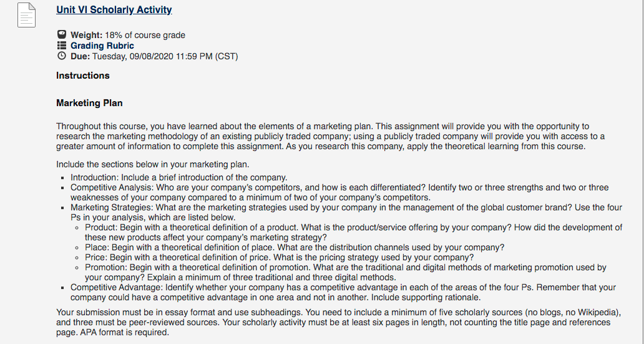The image size is (644, 344).
Task: Click the Competitive Advantage bullet item
Action: click(x=343, y=293)
